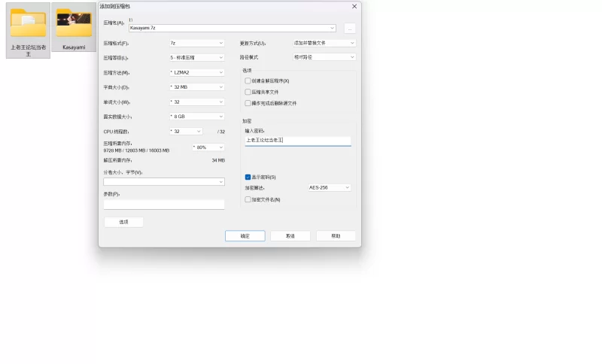Click the 压缩包(A) label
The height and width of the screenshot is (364, 602).
114,23
